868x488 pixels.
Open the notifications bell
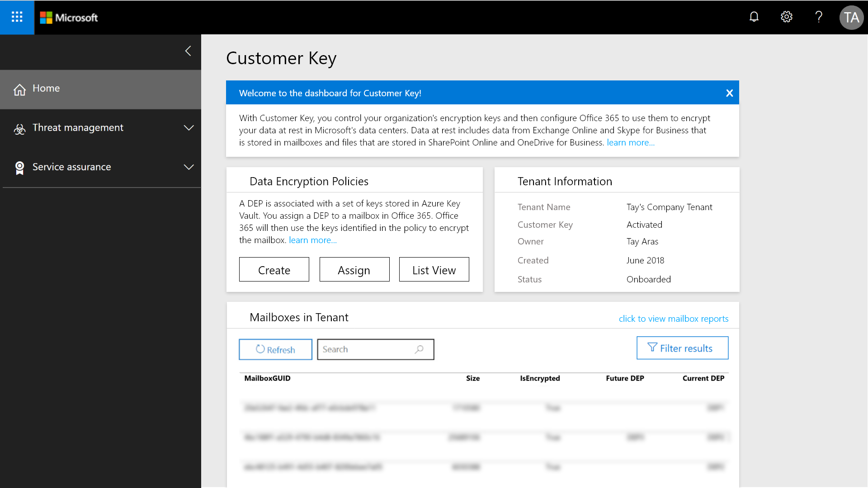click(754, 17)
